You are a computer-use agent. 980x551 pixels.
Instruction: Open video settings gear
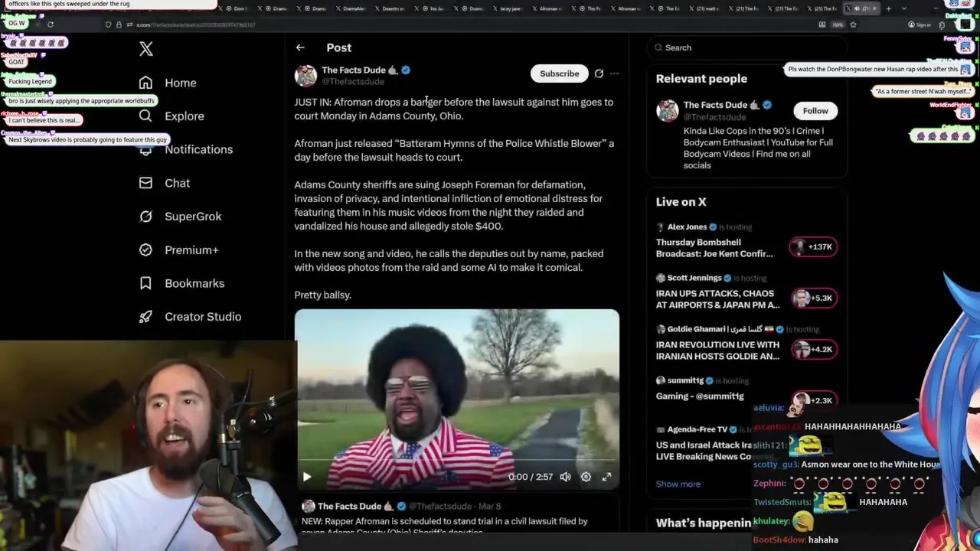pos(586,477)
